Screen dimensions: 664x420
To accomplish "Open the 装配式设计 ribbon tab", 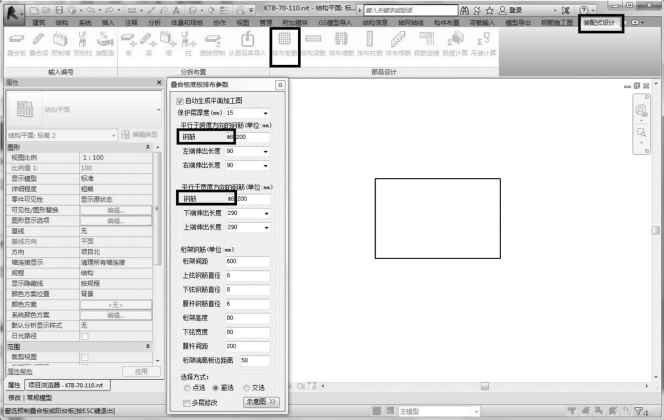I will [599, 23].
